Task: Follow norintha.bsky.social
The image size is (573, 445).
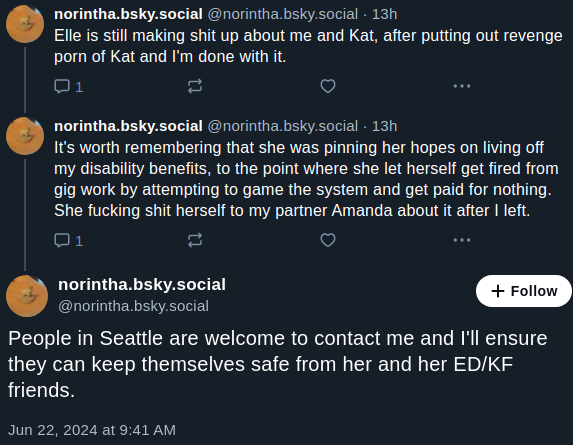Action: point(524,291)
